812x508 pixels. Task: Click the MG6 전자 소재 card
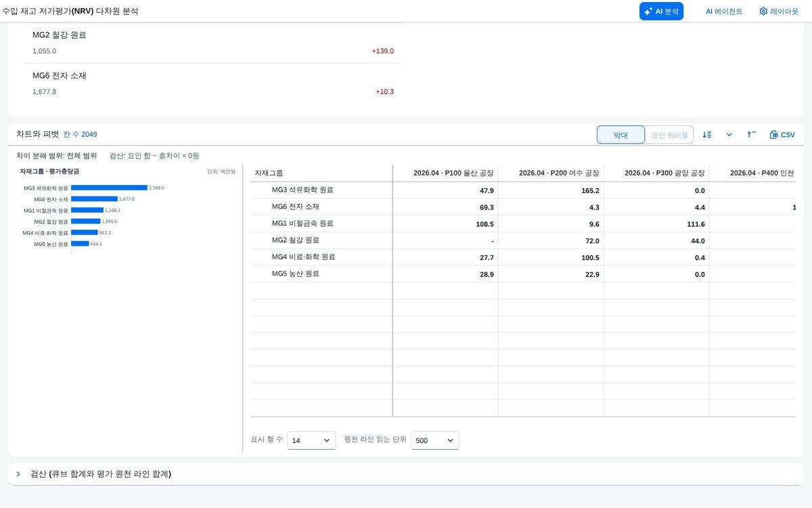click(213, 83)
